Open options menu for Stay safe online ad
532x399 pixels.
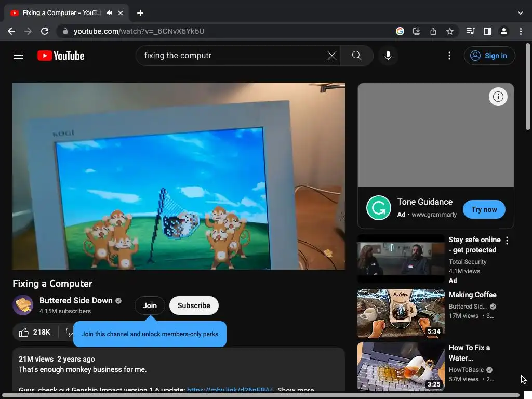(507, 241)
